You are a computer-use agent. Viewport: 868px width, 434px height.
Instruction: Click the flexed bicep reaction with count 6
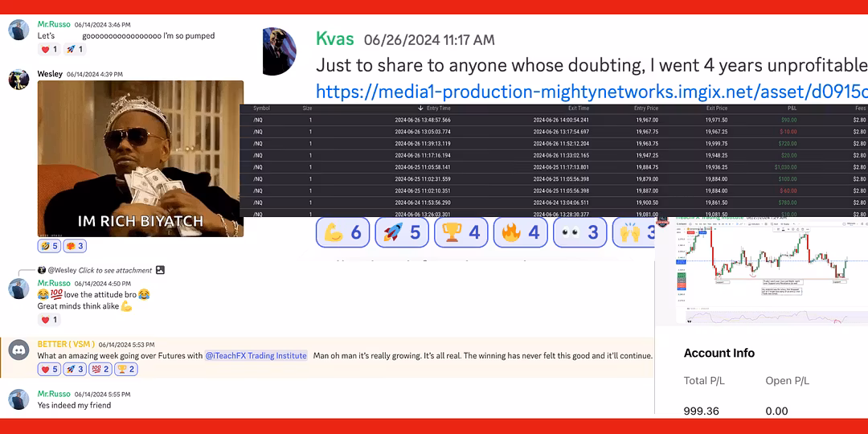[343, 233]
